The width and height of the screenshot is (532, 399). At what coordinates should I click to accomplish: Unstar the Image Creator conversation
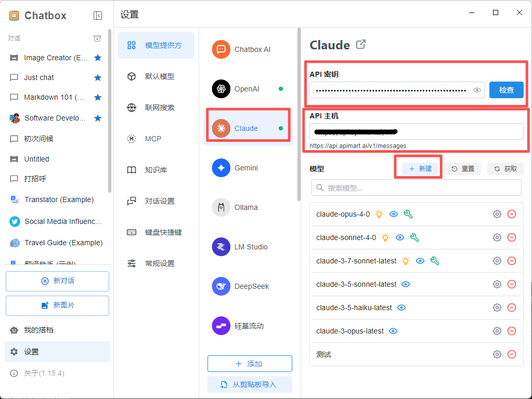pos(98,58)
